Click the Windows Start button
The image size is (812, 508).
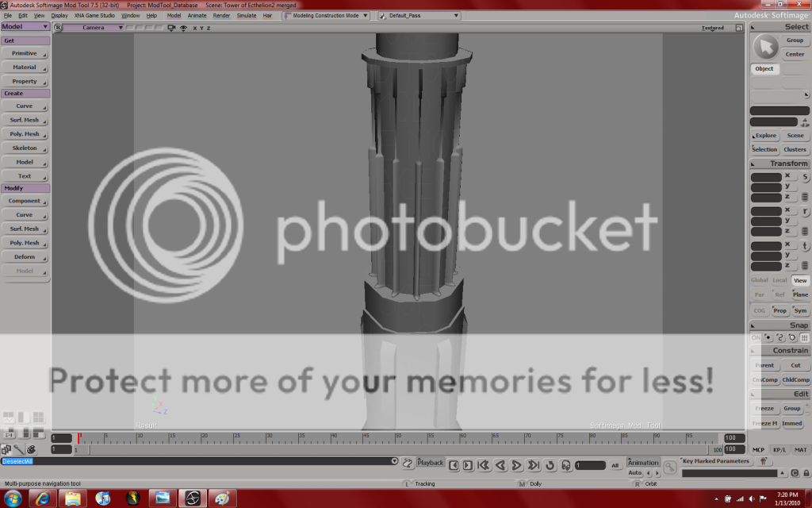[13, 498]
